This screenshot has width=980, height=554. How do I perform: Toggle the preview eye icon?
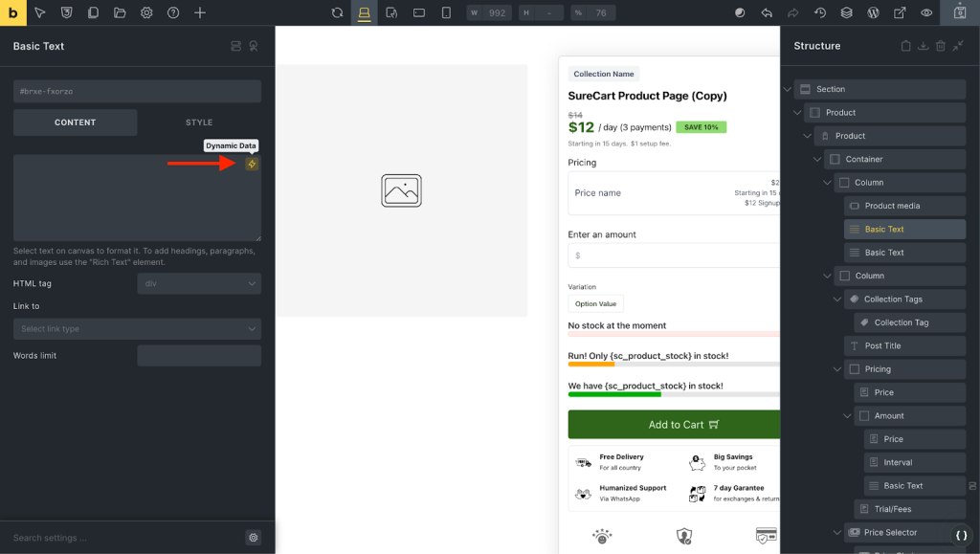tap(926, 12)
